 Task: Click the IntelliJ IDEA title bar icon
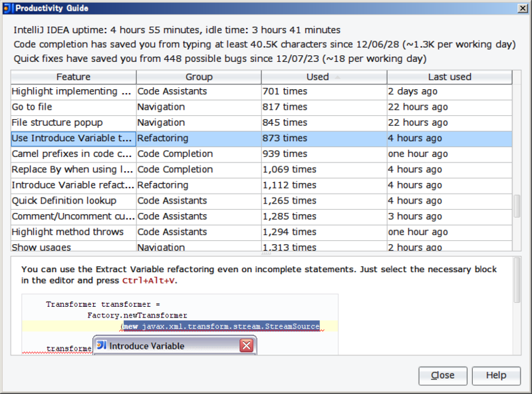click(7, 8)
